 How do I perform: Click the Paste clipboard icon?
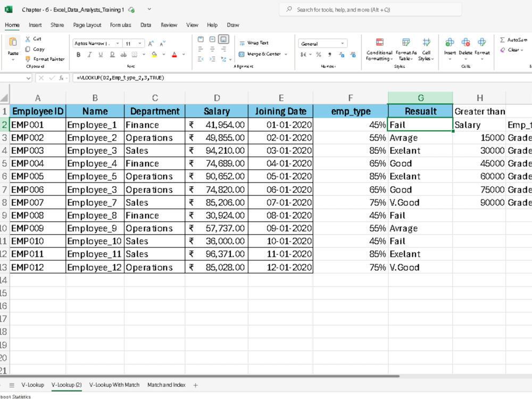[x=13, y=42]
